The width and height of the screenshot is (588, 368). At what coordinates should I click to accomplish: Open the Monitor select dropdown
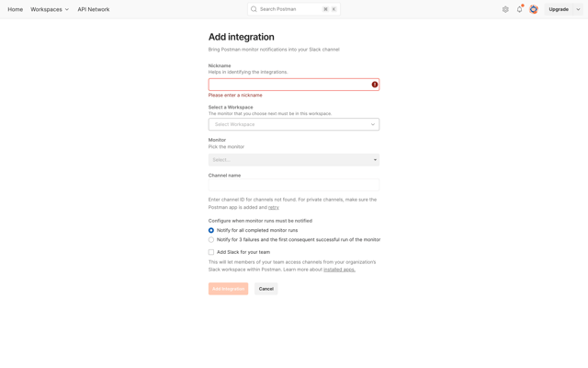coord(294,160)
